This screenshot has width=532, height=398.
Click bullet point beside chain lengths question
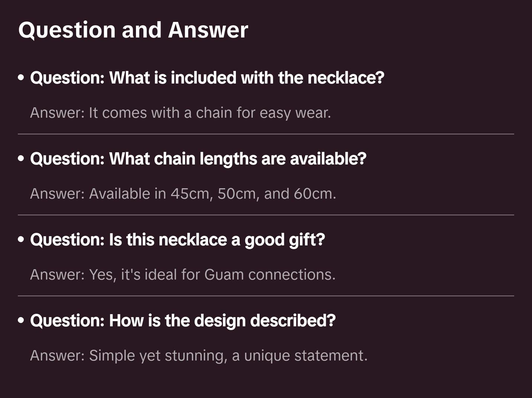click(x=21, y=159)
